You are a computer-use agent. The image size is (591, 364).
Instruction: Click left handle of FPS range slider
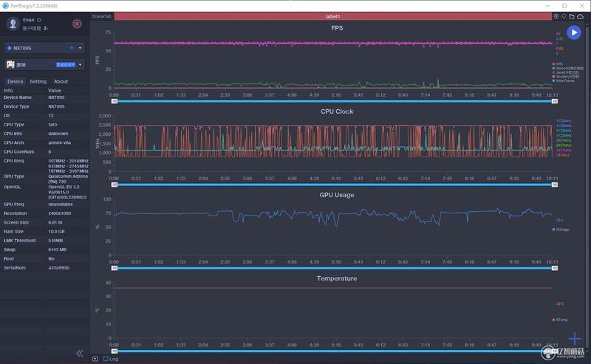[115, 101]
